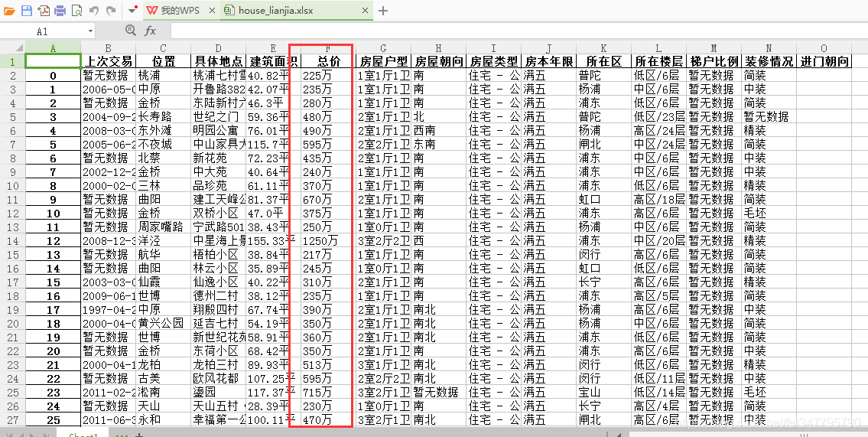
Task: Select the cell with price 513万
Action: click(328, 364)
